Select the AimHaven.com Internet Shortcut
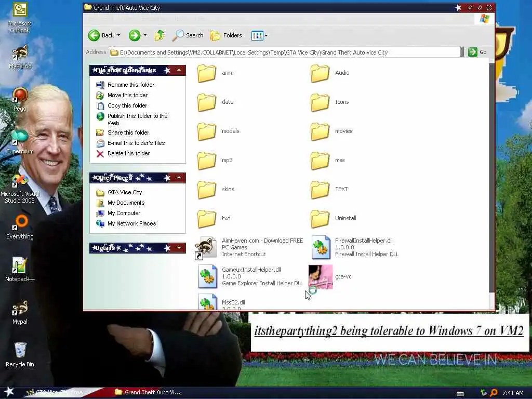Image resolution: width=532 pixels, height=399 pixels. 249,247
